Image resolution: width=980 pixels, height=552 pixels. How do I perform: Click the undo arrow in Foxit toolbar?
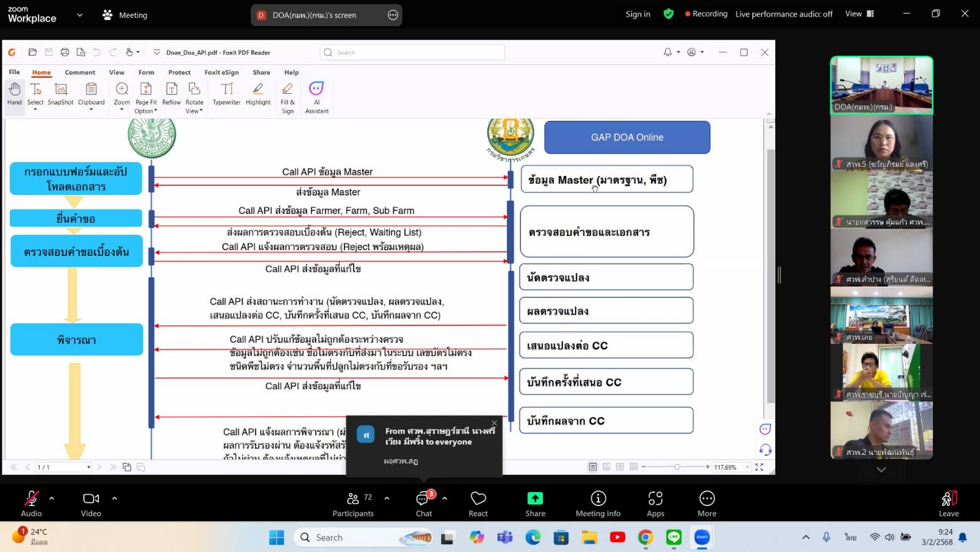click(x=97, y=52)
